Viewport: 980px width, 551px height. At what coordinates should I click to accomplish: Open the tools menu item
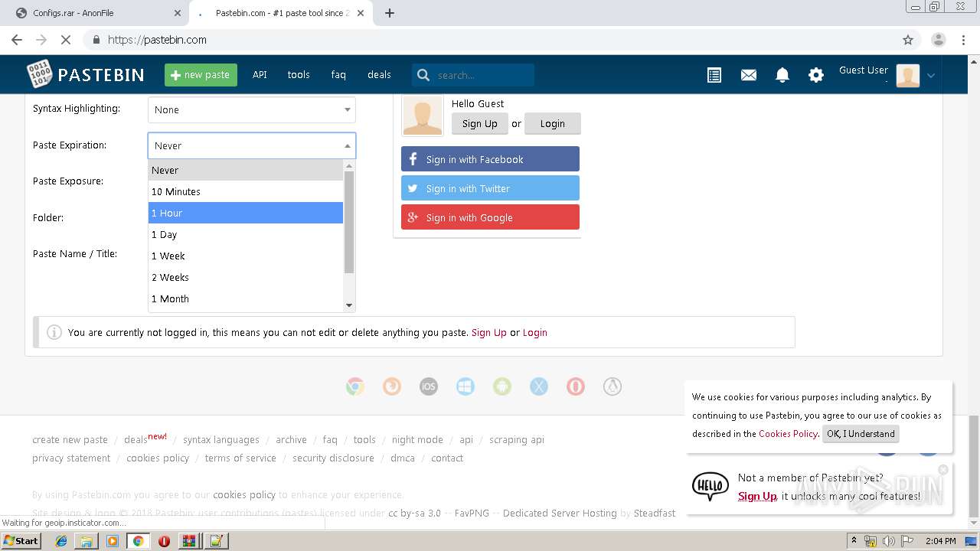point(299,74)
